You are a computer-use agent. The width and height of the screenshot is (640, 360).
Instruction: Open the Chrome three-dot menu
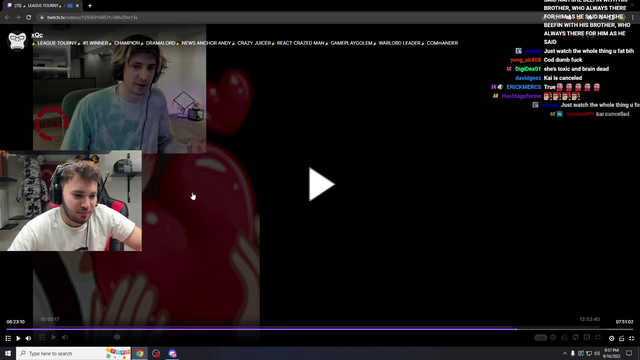pyautogui.click(x=633, y=18)
